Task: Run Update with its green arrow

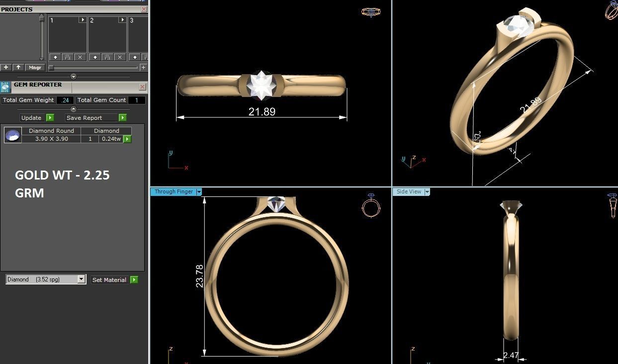Action: tap(50, 118)
